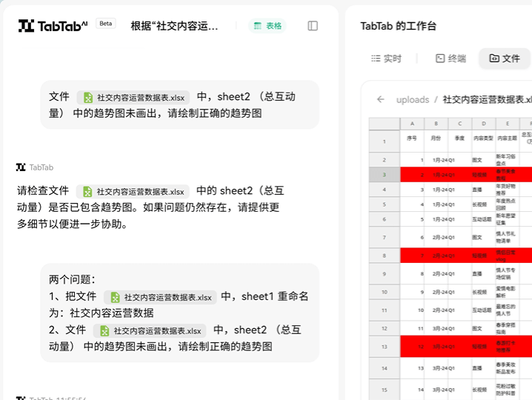Click the Beta badge
This screenshot has width=532, height=400.
(106, 24)
